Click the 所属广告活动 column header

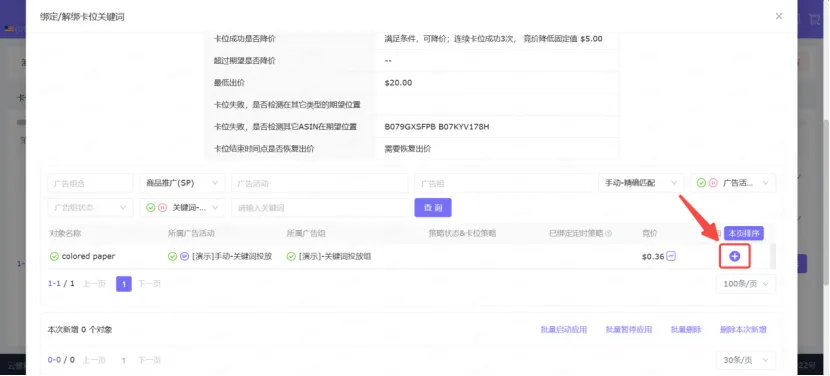click(x=191, y=234)
